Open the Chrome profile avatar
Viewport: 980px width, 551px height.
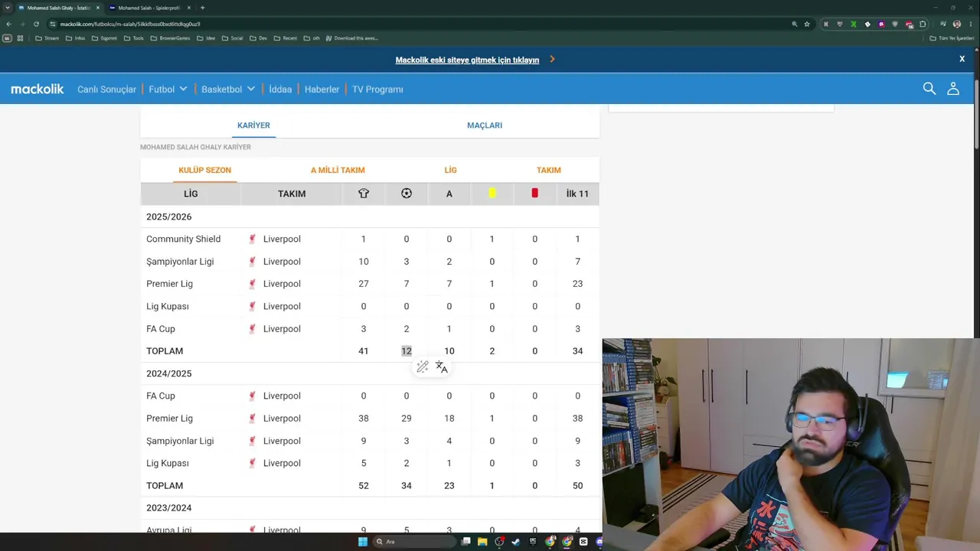(957, 24)
